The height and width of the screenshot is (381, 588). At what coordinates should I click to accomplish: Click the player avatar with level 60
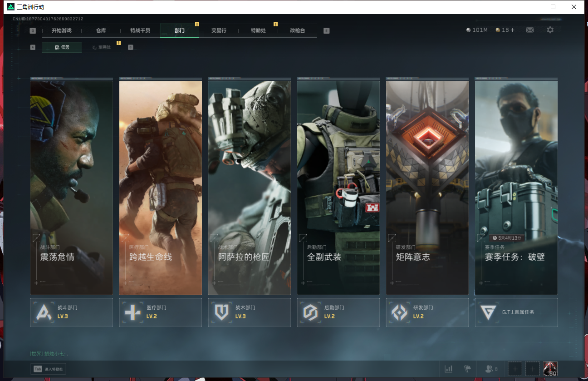tap(550, 369)
